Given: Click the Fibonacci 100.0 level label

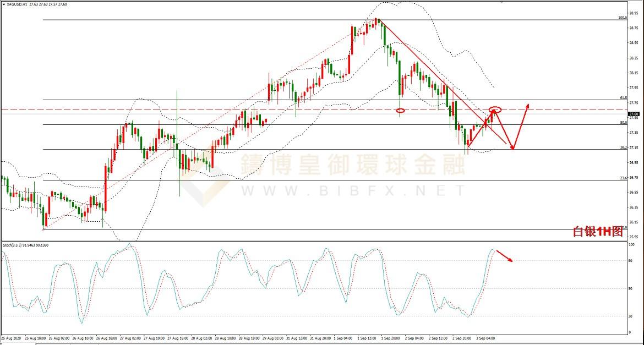Looking at the screenshot, I should (623, 18).
